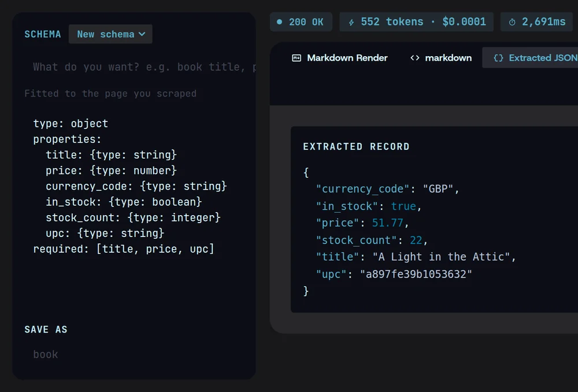Viewport: 578px width, 392px height.
Task: Click the 'required: [title, price, upc]' line
Action: click(x=124, y=249)
